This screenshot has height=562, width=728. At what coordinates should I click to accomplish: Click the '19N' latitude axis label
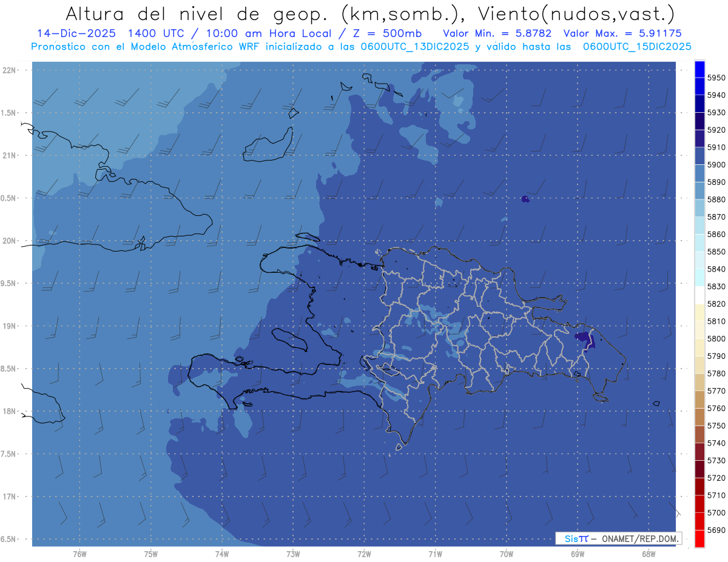(x=9, y=326)
